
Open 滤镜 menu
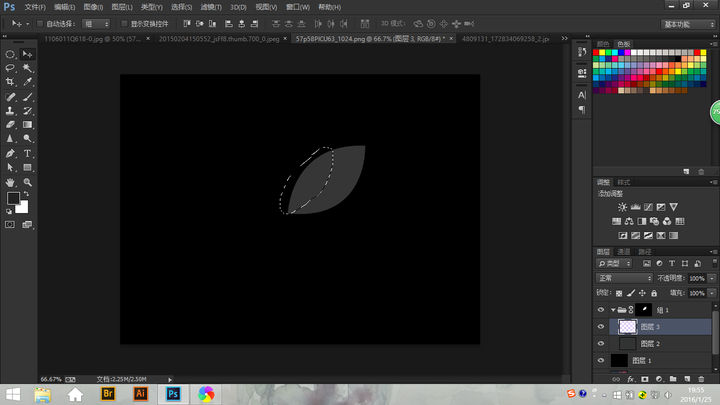point(211,7)
